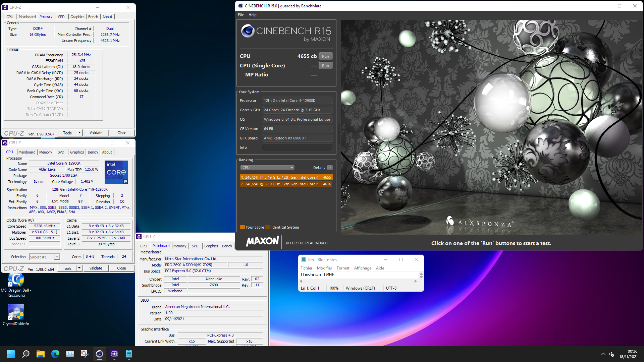
Task: Run the CPU benchmark test
Action: click(326, 56)
